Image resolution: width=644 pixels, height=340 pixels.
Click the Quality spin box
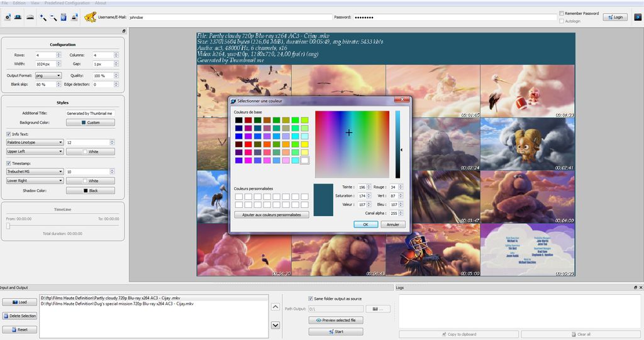[x=106, y=75]
